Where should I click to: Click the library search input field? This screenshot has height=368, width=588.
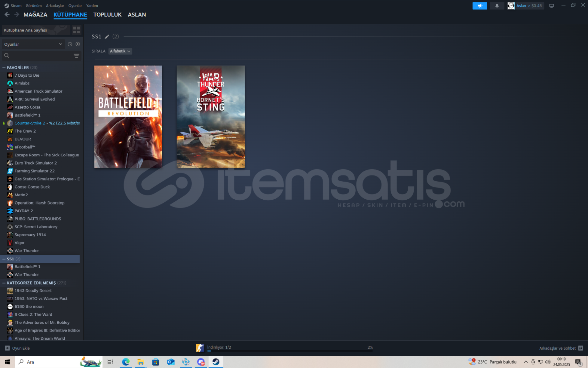[41, 56]
